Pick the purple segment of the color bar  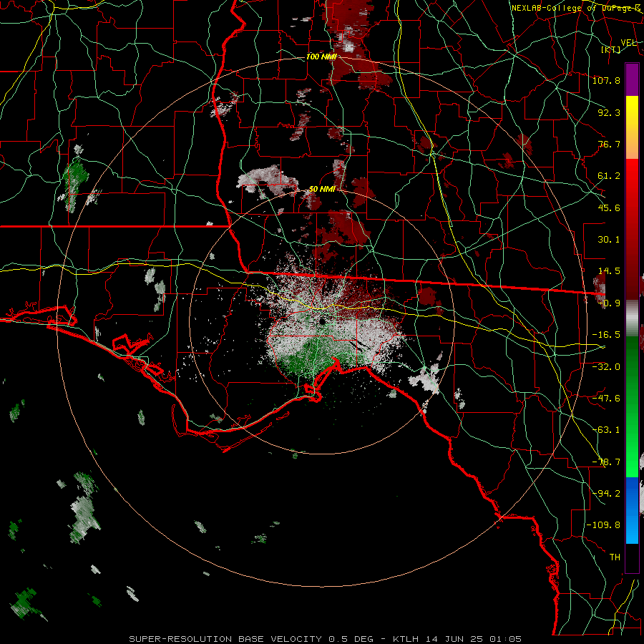point(632,79)
